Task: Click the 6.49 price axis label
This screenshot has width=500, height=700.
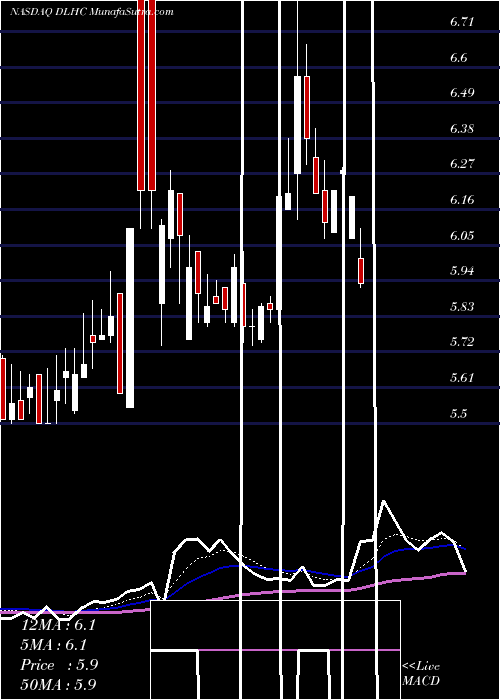Action: point(462,92)
